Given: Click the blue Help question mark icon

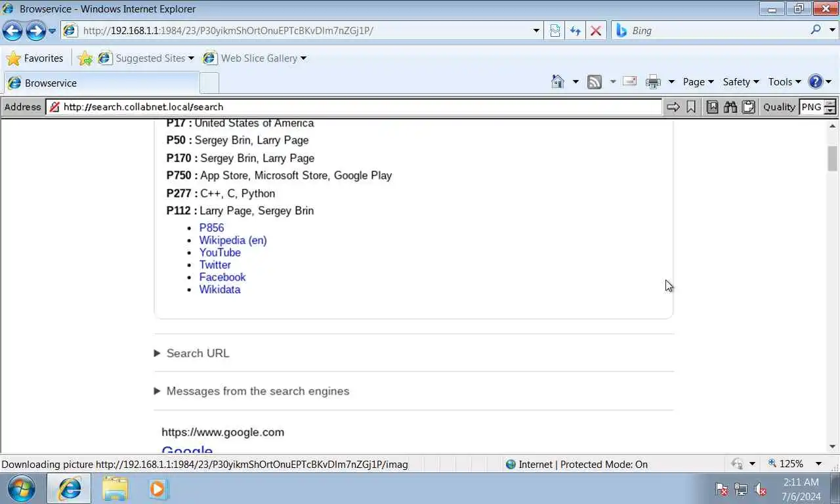Looking at the screenshot, I should point(816,82).
